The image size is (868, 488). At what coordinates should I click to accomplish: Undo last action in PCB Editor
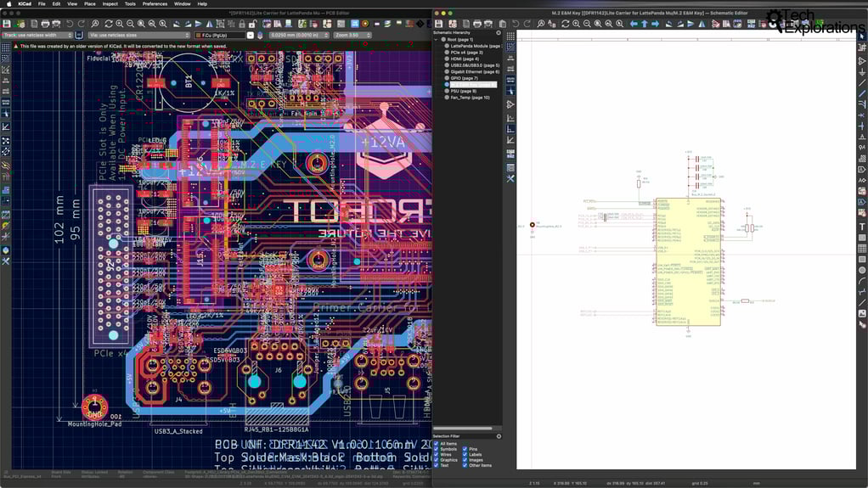pyautogui.click(x=70, y=24)
